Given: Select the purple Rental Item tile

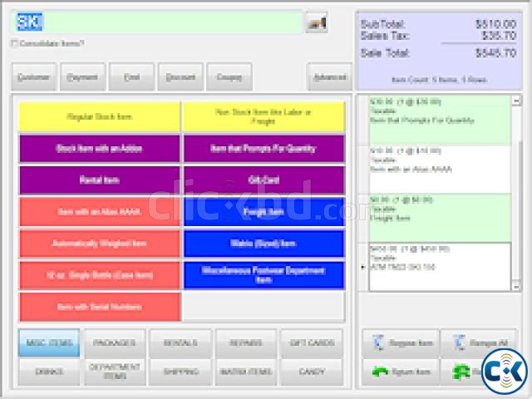Looking at the screenshot, I should point(100,180).
